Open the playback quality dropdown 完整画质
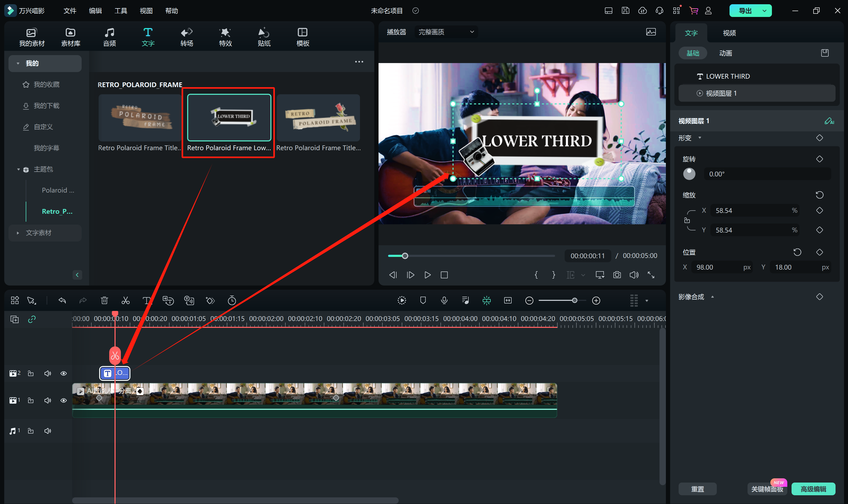This screenshot has width=848, height=504. point(446,32)
